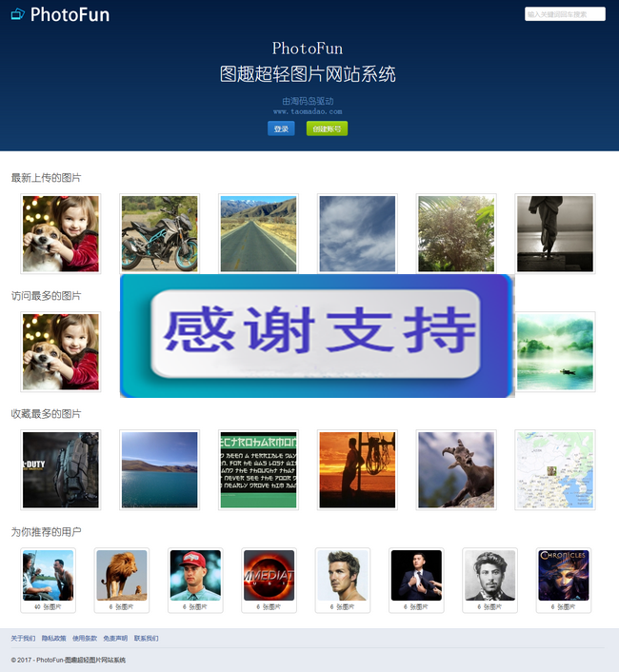
Task: Click the blue 登录 login button
Action: pos(281,128)
